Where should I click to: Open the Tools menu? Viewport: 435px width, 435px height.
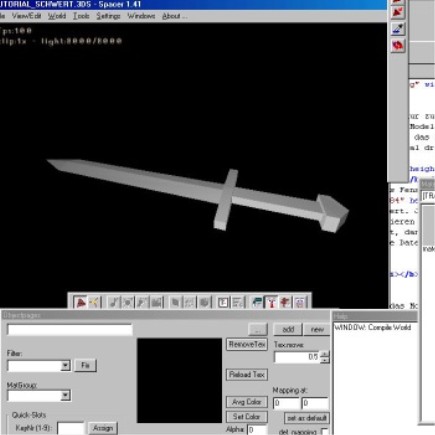(x=81, y=16)
